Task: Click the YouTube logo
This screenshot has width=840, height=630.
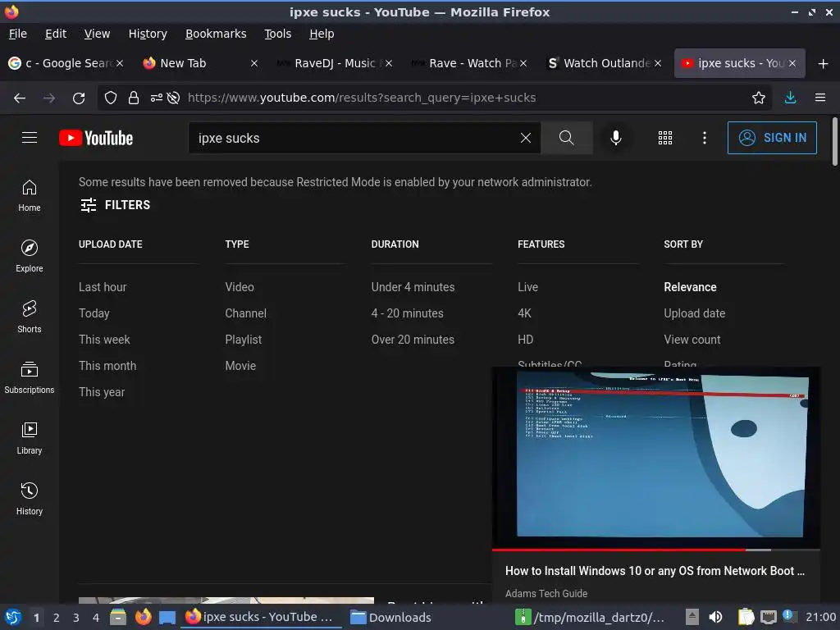Action: 96,138
